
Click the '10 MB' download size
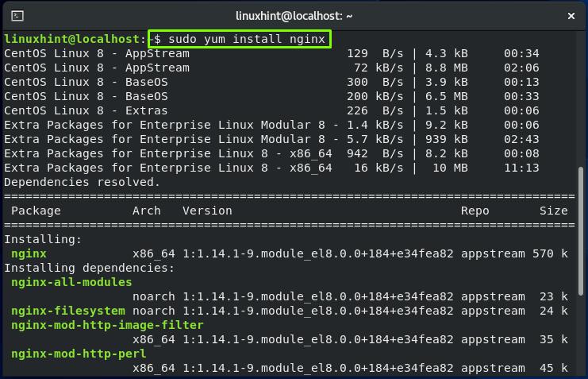coord(451,168)
